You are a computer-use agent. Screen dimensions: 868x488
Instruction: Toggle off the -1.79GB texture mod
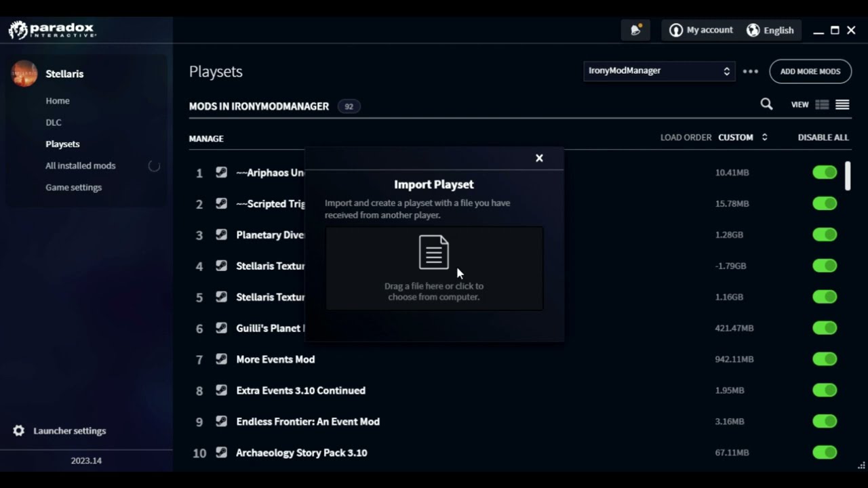[x=825, y=266]
